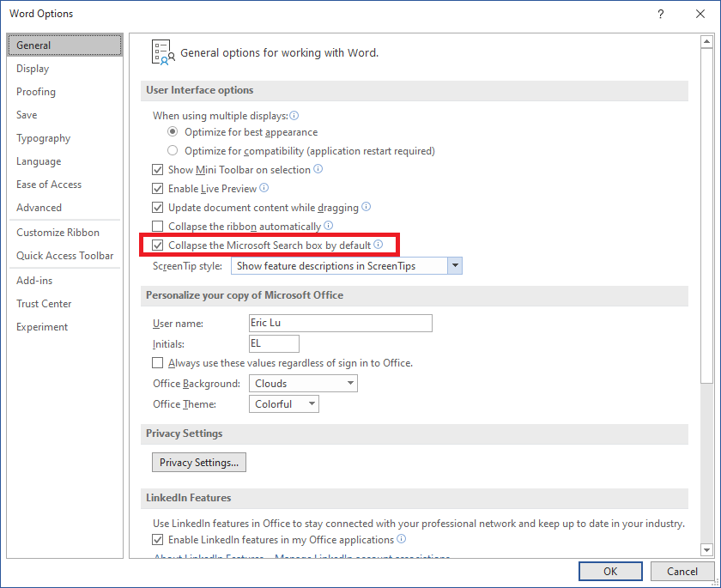This screenshot has height=588, width=721.
Task: Click the scrollbar up arrow
Action: tap(706, 42)
